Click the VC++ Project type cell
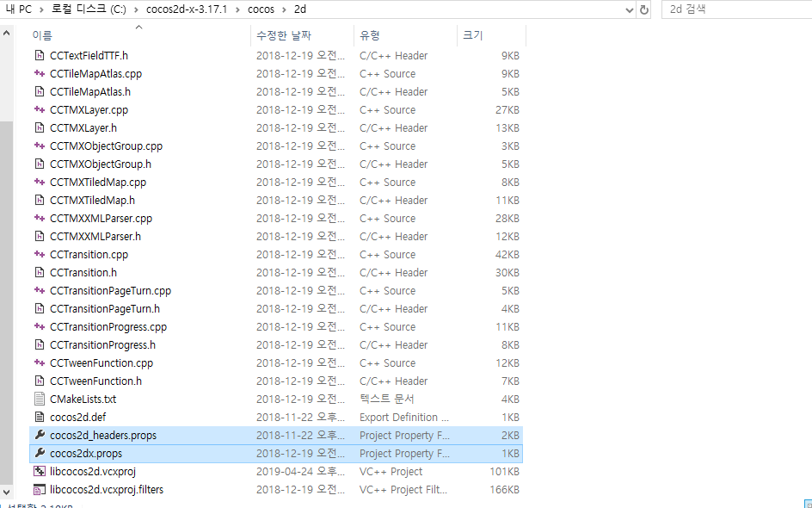The image size is (812, 508). coord(391,472)
